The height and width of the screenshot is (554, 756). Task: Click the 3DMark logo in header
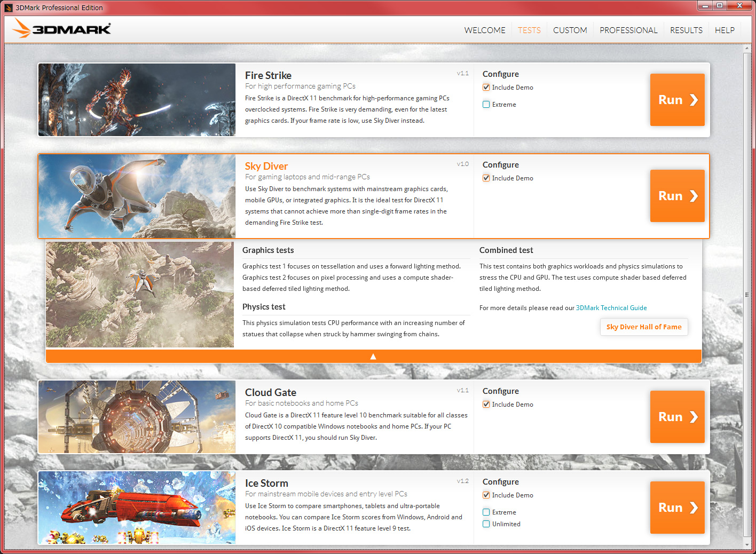(x=61, y=29)
